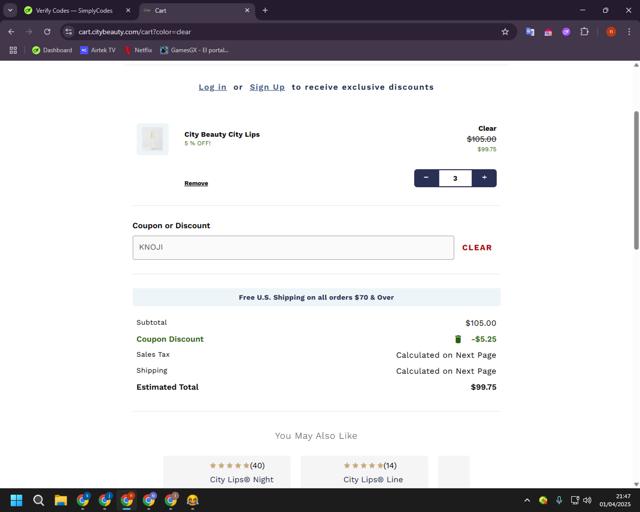Click the (40) reviews star rating
This screenshot has height=512, width=640.
pos(237,465)
